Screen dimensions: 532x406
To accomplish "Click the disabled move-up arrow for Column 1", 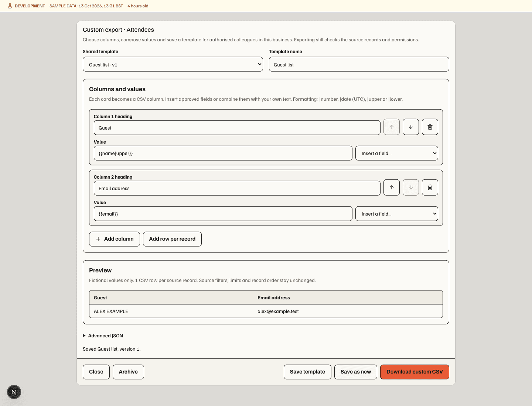I will tap(392, 127).
